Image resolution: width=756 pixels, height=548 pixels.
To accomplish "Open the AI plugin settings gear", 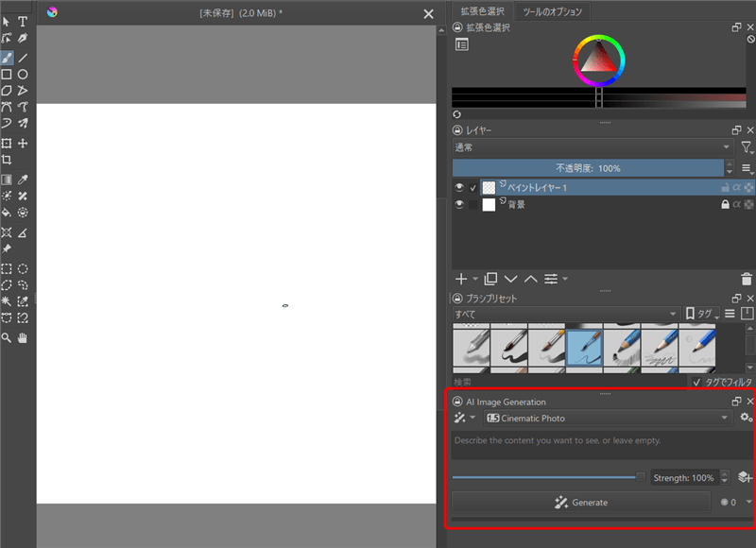I will point(745,417).
